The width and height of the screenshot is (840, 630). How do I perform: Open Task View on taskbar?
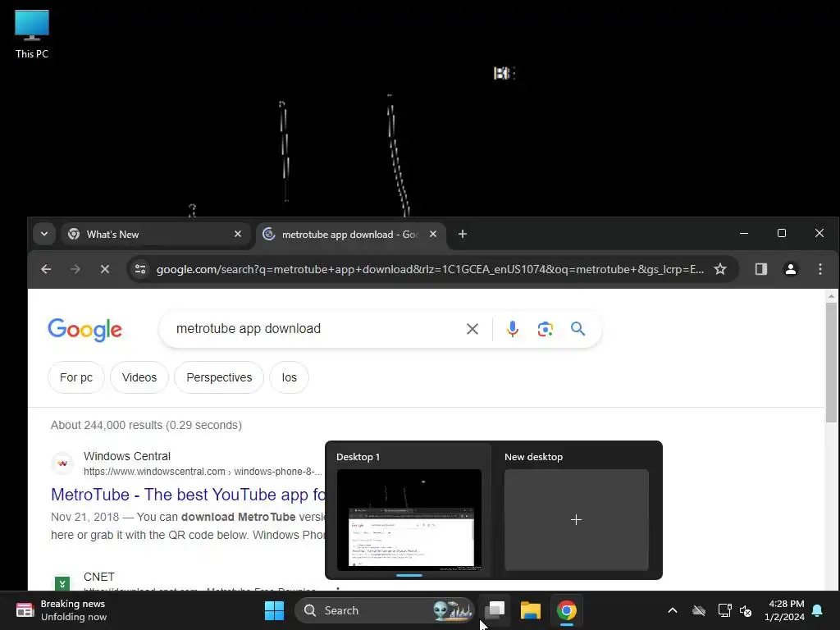[495, 610]
